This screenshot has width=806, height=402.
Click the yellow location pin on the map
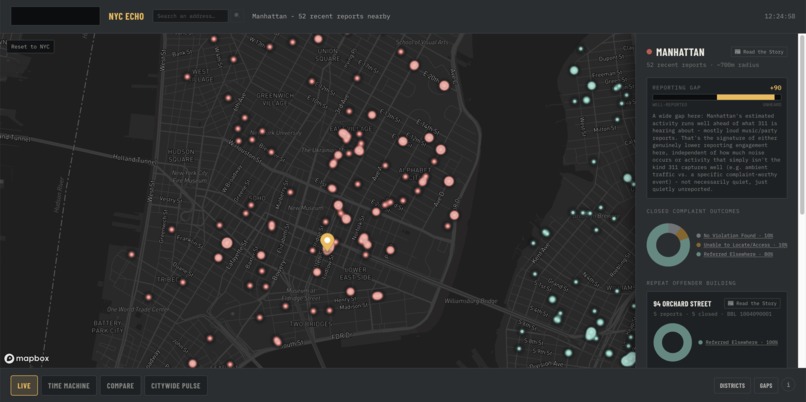327,242
